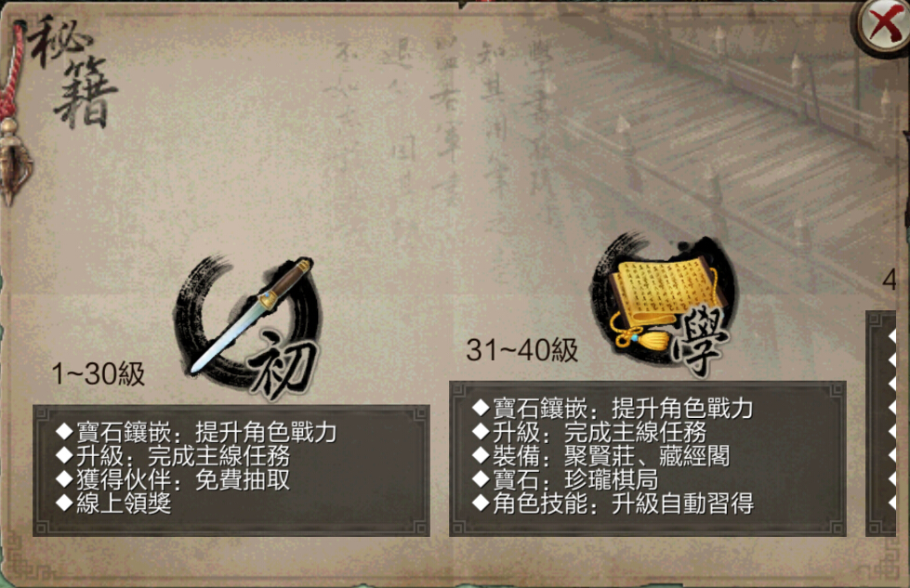Open 寶石鑲嵌 tip in 31~40級 panel
910x588 pixels.
(x=613, y=409)
